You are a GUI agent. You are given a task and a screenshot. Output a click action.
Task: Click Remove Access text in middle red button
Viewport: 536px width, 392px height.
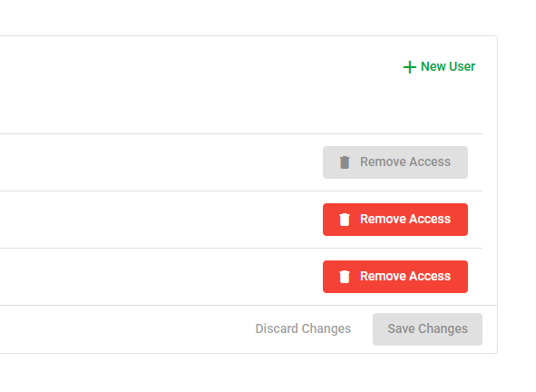coord(405,219)
